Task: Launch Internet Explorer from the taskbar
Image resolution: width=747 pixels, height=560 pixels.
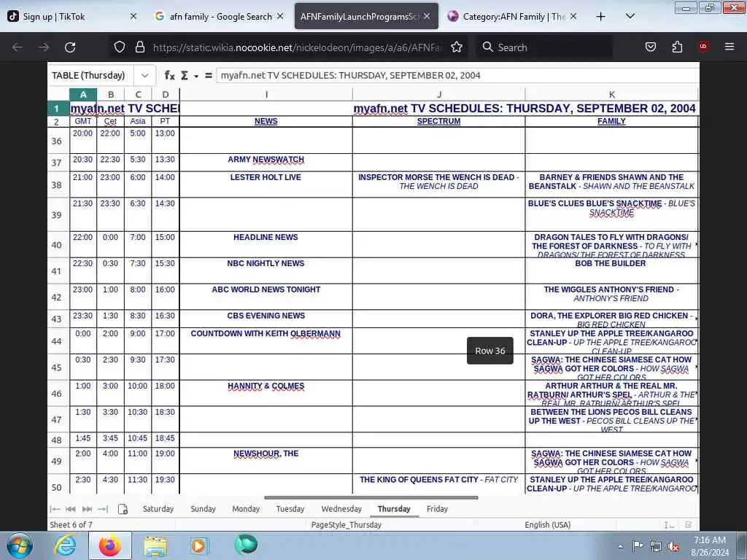Action: tap(64, 545)
